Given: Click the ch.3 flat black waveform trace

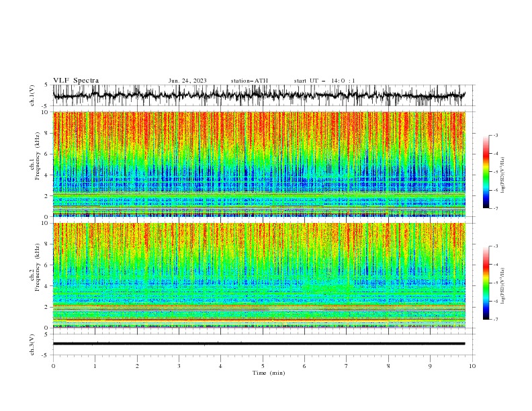Looking at the screenshot, I should tap(259, 344).
